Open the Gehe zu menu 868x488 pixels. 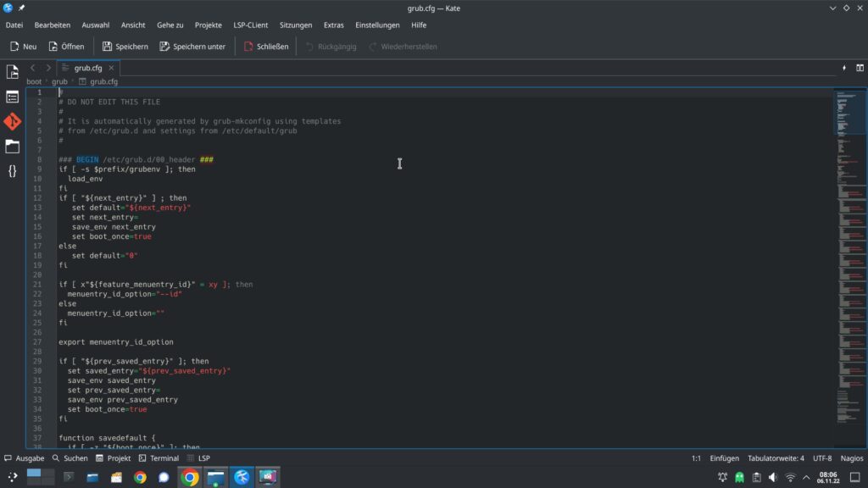click(x=170, y=25)
